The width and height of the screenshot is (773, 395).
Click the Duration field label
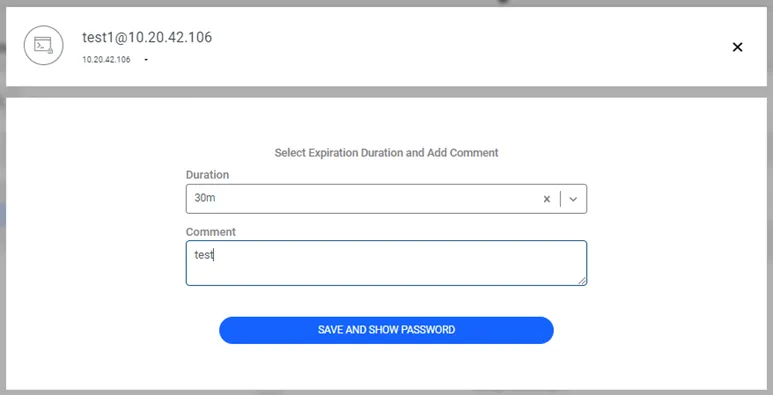pos(207,175)
